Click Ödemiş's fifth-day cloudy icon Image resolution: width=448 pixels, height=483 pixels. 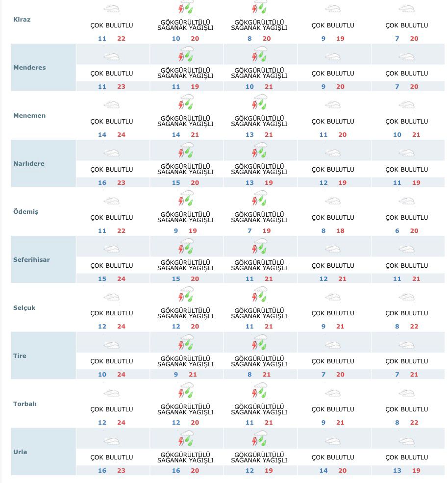pyautogui.click(x=407, y=201)
